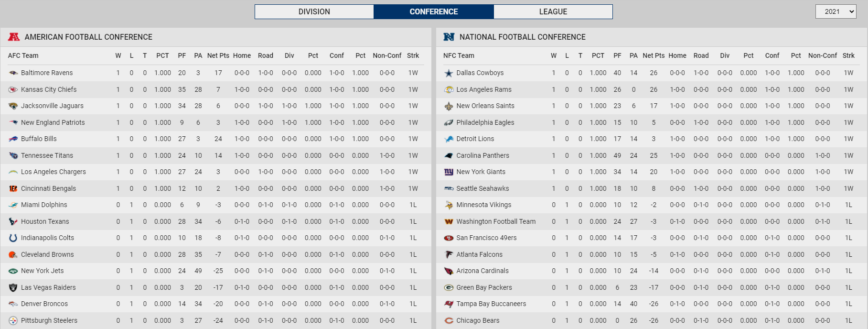
Task: Open the Pittsburgh Steelers team name
Action: (x=49, y=320)
